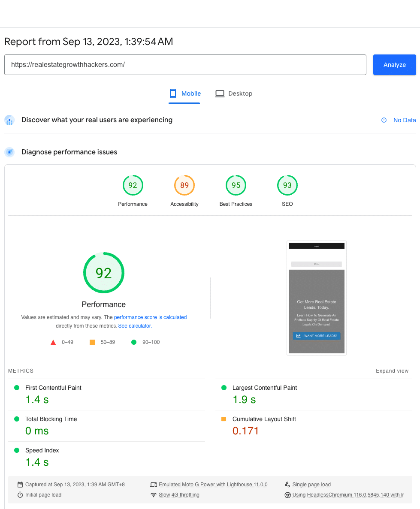Open 'performance score is calculated' link
This screenshot has height=509, width=420.
(x=150, y=317)
